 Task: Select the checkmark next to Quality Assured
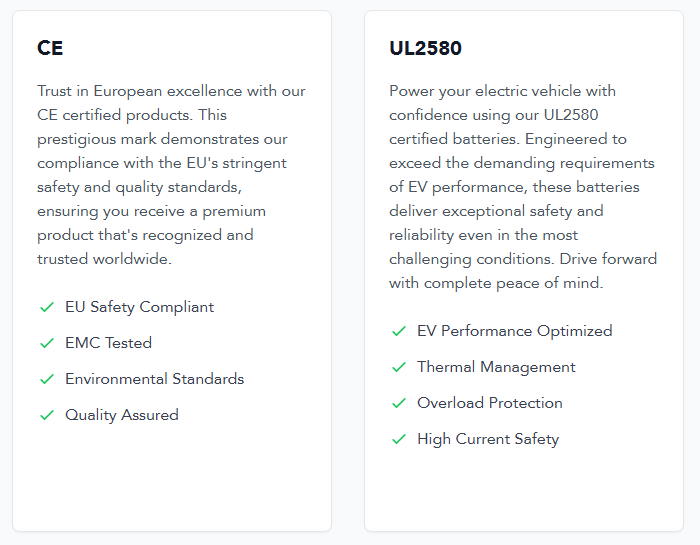pyautogui.click(x=47, y=416)
